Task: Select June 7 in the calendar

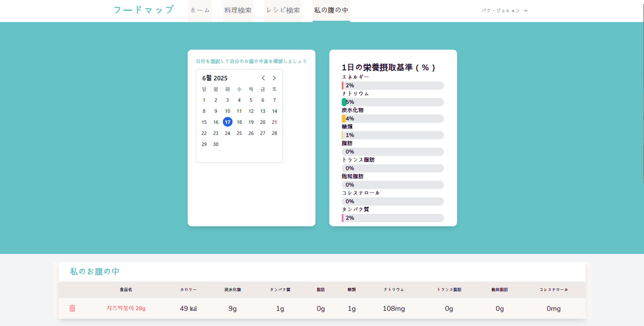Action: (x=275, y=100)
